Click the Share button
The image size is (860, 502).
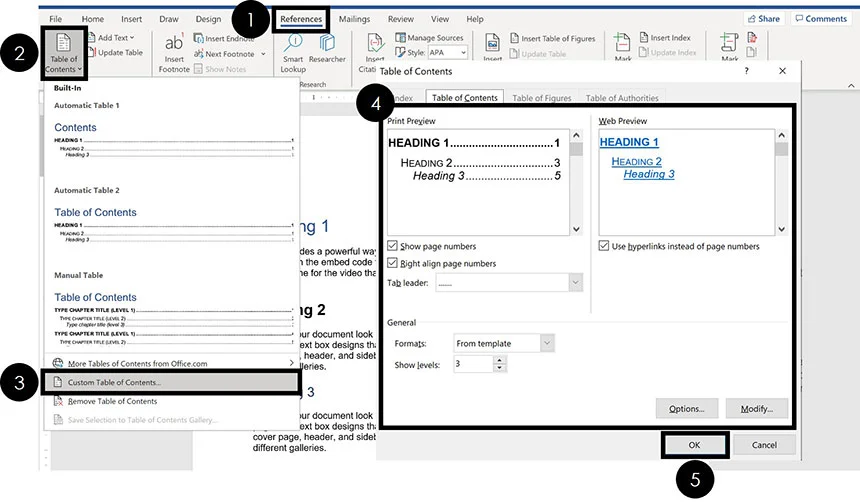click(763, 19)
